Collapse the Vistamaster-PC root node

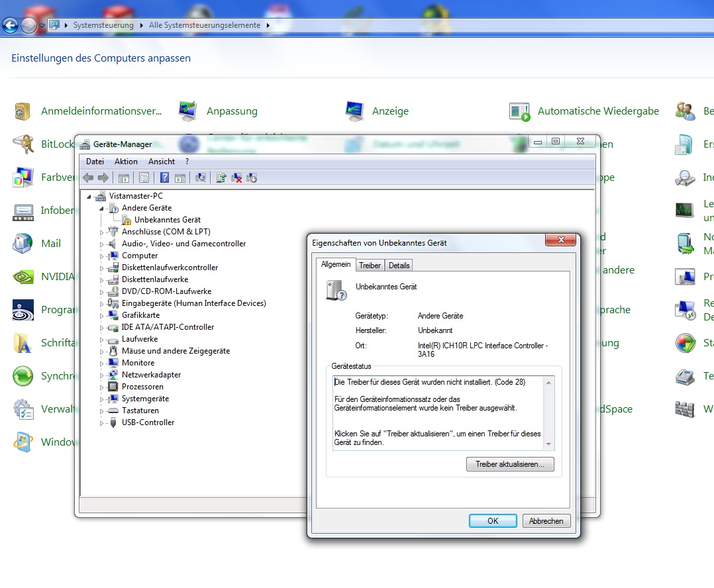click(89, 197)
